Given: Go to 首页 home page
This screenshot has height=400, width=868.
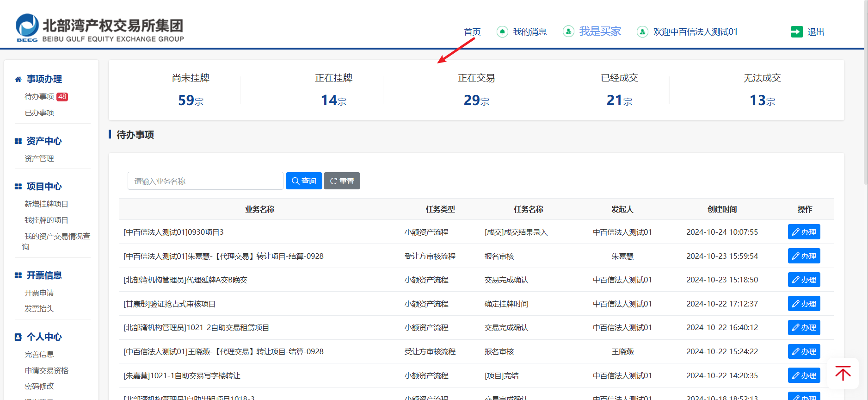Looking at the screenshot, I should coord(472,31).
